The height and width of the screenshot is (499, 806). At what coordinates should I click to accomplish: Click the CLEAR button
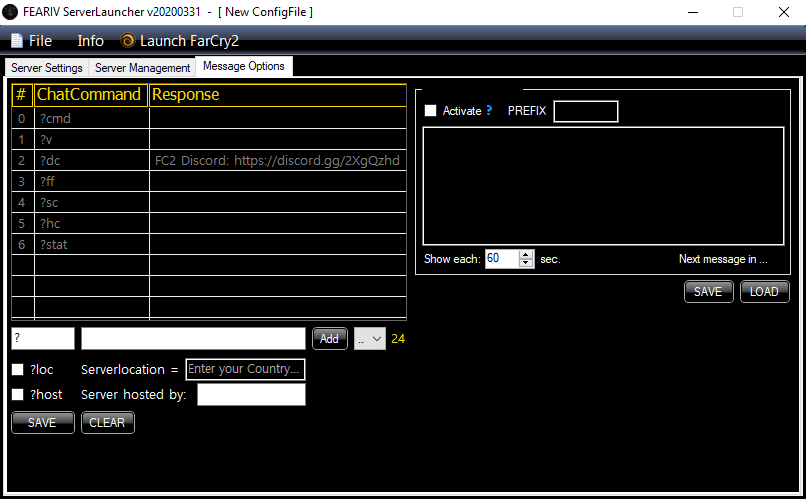click(107, 422)
